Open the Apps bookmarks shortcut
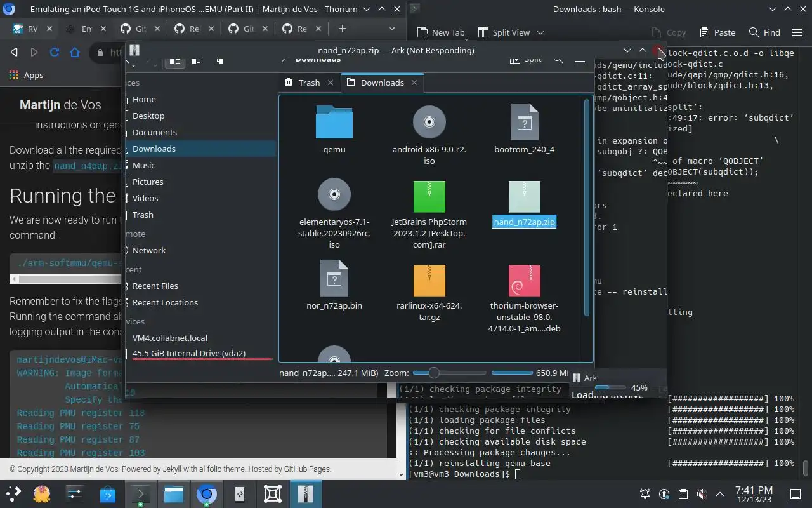This screenshot has height=508, width=812. pyautogui.click(x=27, y=75)
